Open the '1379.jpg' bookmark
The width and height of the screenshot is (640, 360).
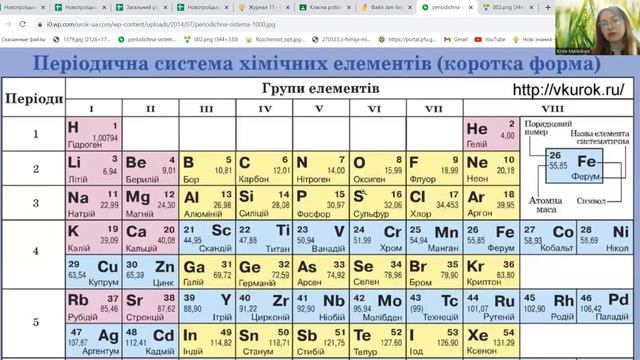[x=82, y=40]
